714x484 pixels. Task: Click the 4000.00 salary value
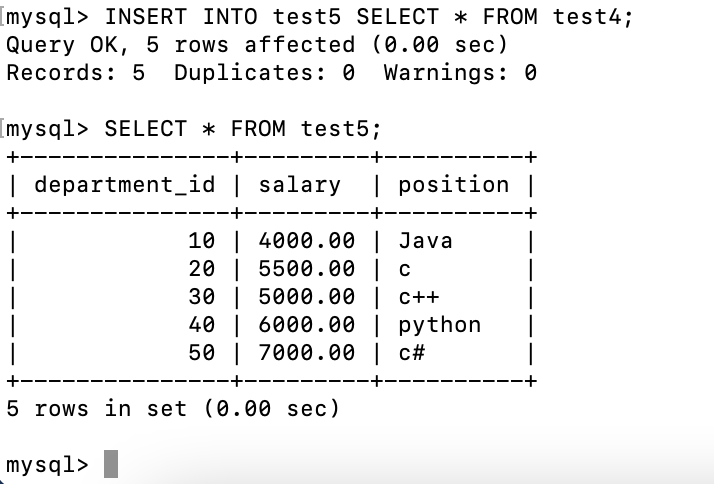tap(306, 241)
